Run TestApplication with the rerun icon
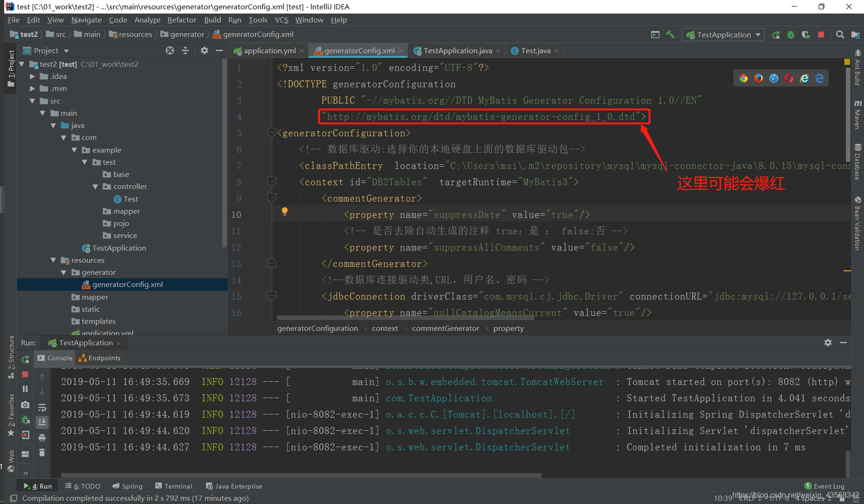Viewport: 864px width, 504px height. 776,35
